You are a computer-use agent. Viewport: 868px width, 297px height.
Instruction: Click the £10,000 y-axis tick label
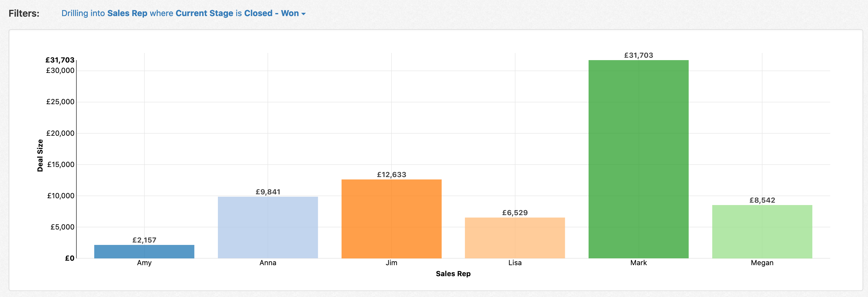(61, 196)
